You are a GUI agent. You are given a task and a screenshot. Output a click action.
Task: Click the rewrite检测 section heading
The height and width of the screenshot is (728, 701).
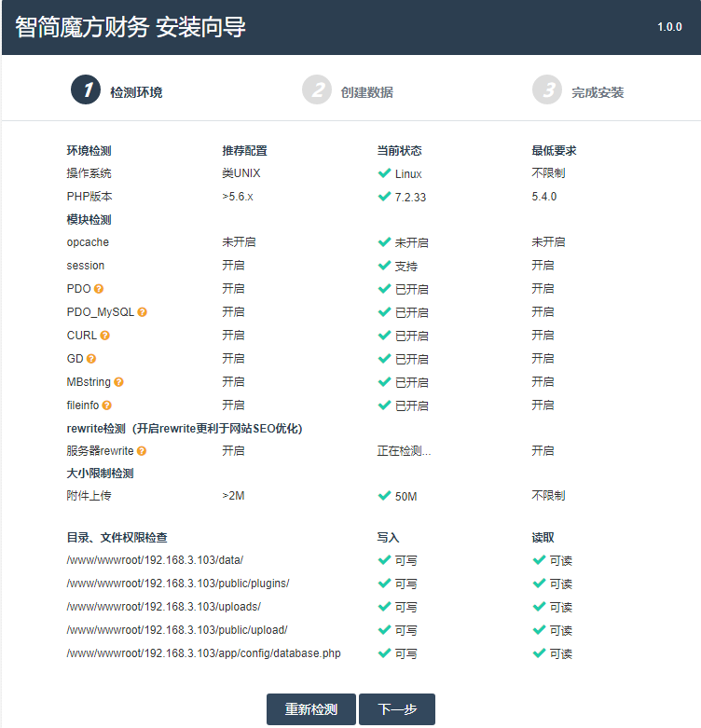185,428
